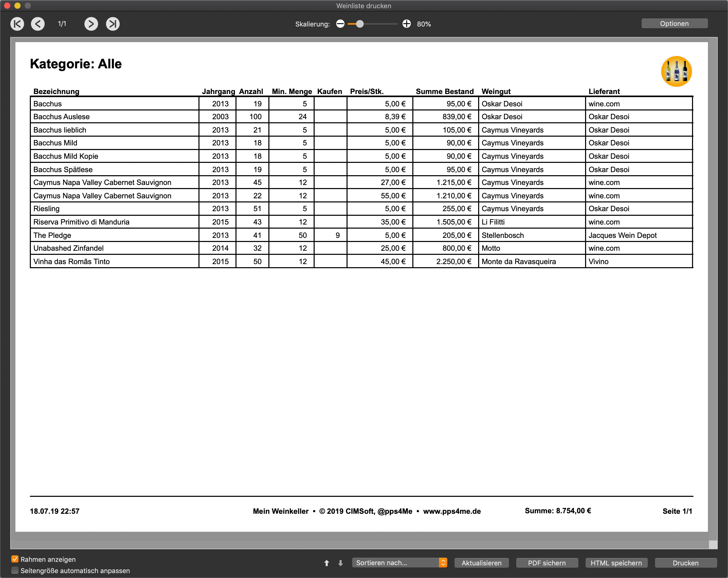728x578 pixels.
Task: Click the Li Filitti winery cell
Action: click(x=493, y=222)
